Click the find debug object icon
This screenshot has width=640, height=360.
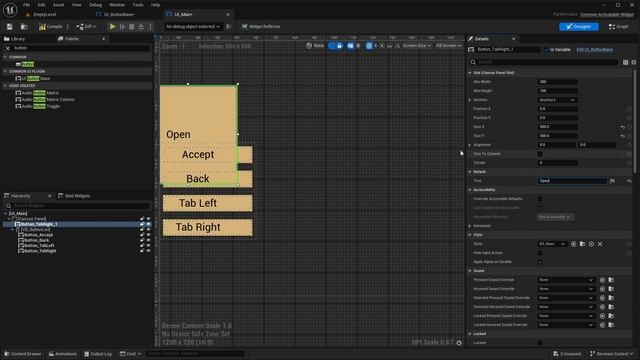point(229,27)
